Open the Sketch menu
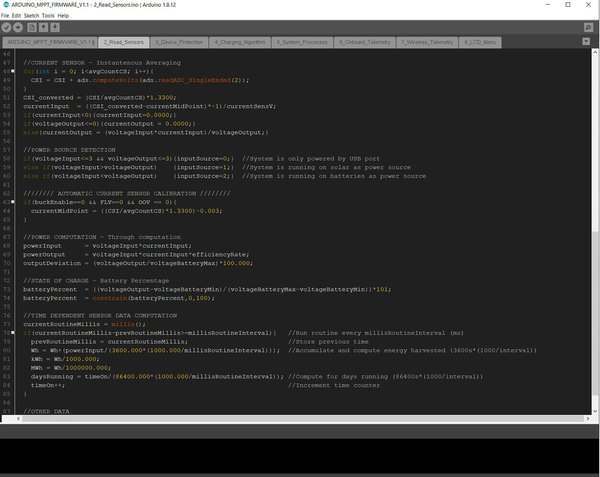The height and width of the screenshot is (477, 600). (31, 16)
